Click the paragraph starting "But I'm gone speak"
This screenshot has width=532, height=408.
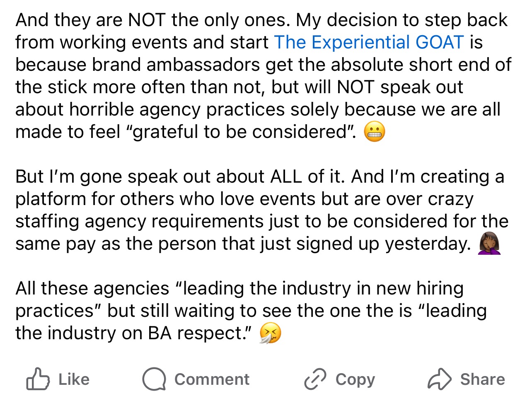click(261, 210)
